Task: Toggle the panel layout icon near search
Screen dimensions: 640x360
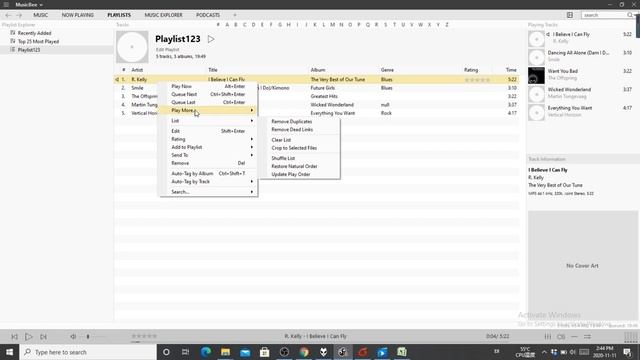Action: pos(570,15)
